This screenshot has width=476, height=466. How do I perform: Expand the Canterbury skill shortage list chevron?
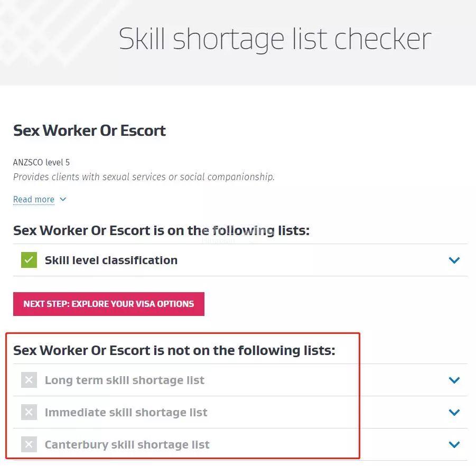tap(454, 444)
